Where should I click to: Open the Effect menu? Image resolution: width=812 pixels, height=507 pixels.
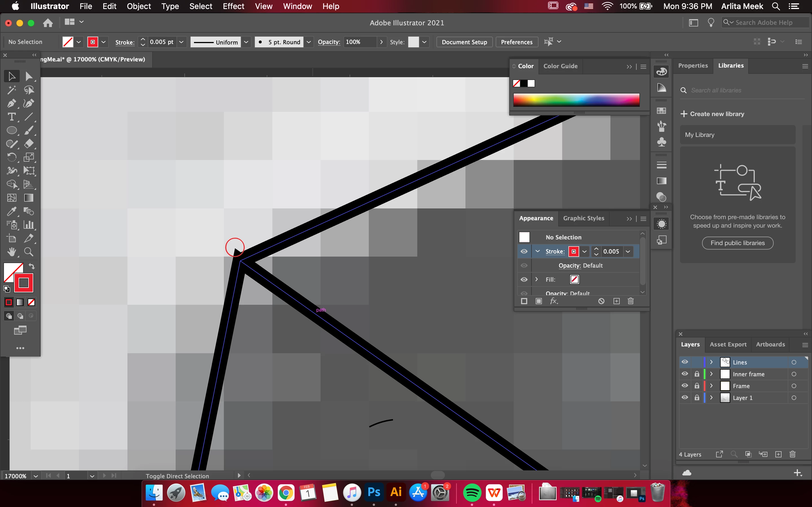click(x=233, y=6)
